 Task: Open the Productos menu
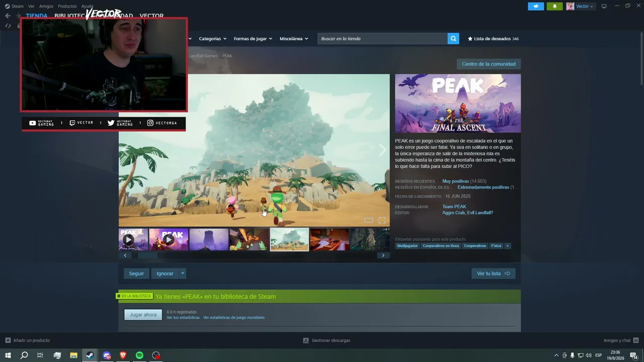tap(67, 6)
